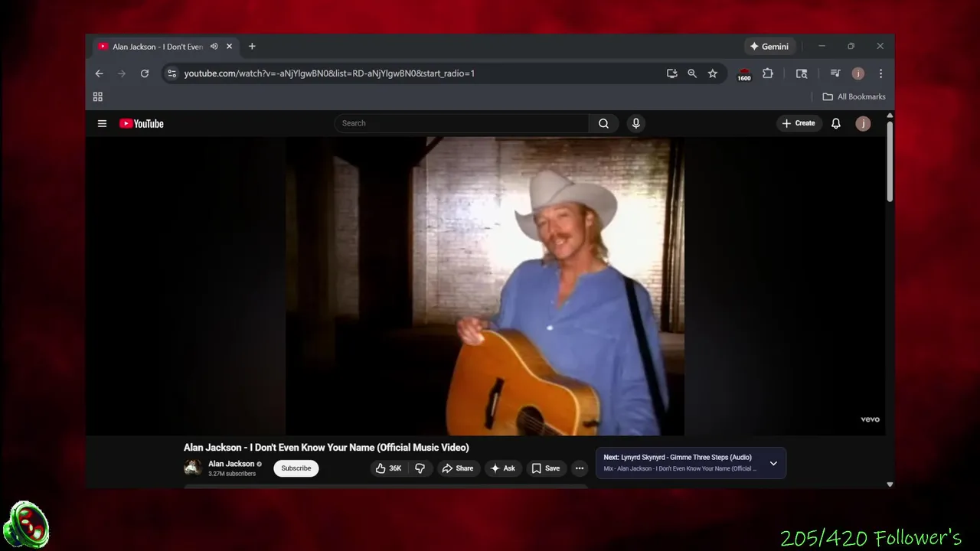Click the Next: Lynyrd Skynyrd text

pos(678,458)
